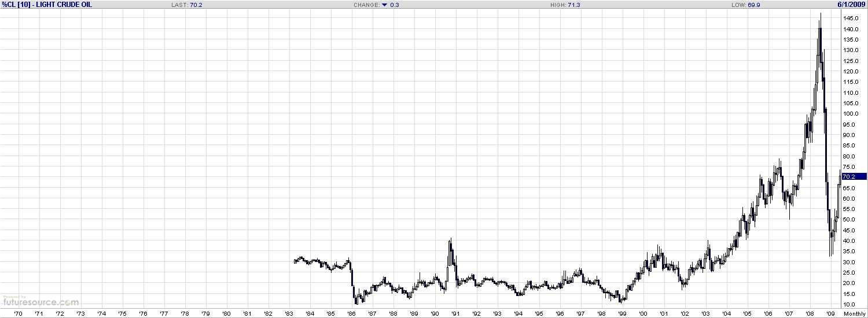The height and width of the screenshot is (318, 868).
Task: Click the '95 year axis label
Action: 539,313
